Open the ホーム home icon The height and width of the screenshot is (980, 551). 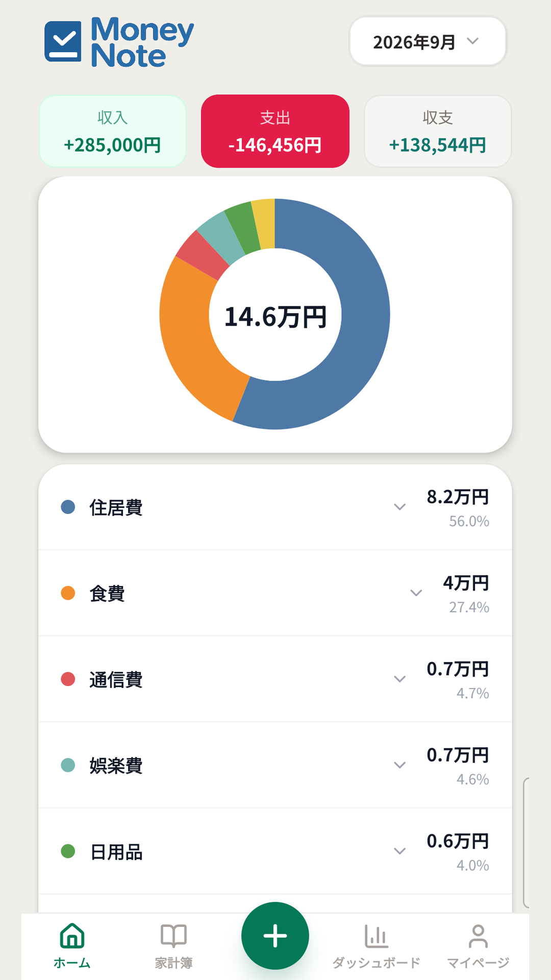[72, 936]
